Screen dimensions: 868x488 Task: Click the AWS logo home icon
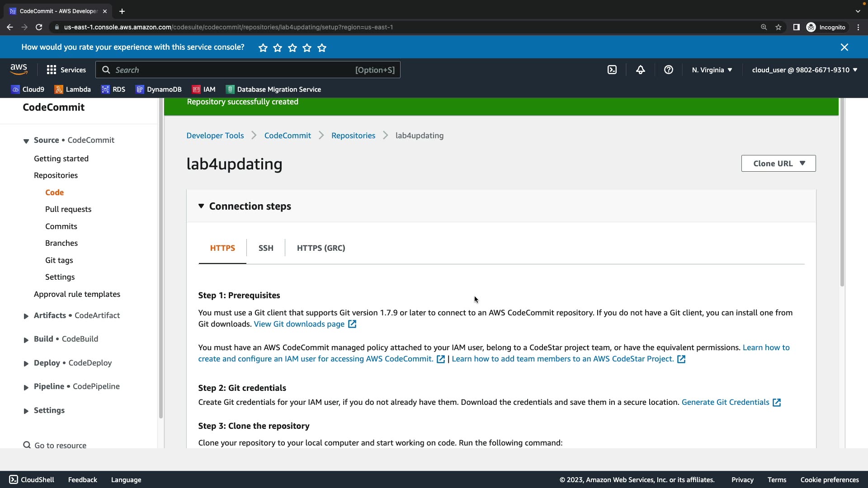click(x=19, y=70)
